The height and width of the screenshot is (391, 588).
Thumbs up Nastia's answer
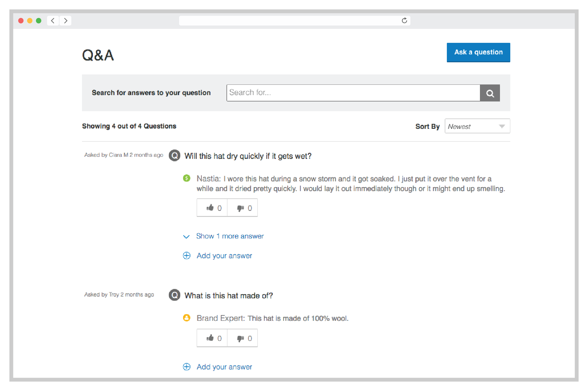[x=212, y=208]
